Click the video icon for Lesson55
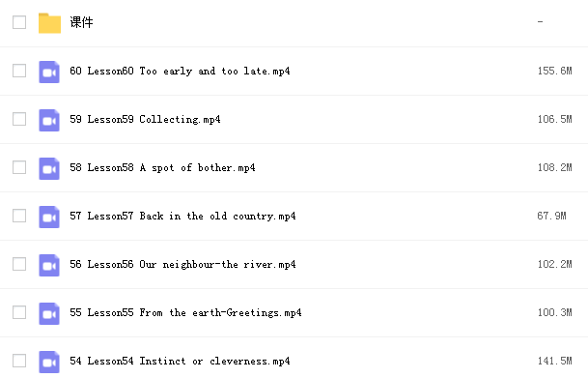588x378 pixels. 49,314
